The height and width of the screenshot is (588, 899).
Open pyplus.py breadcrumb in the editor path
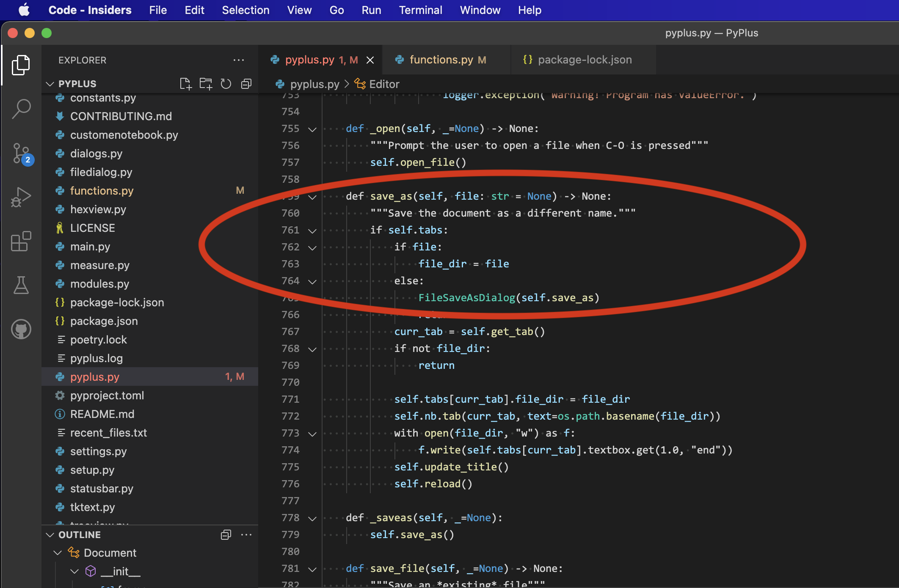315,84
